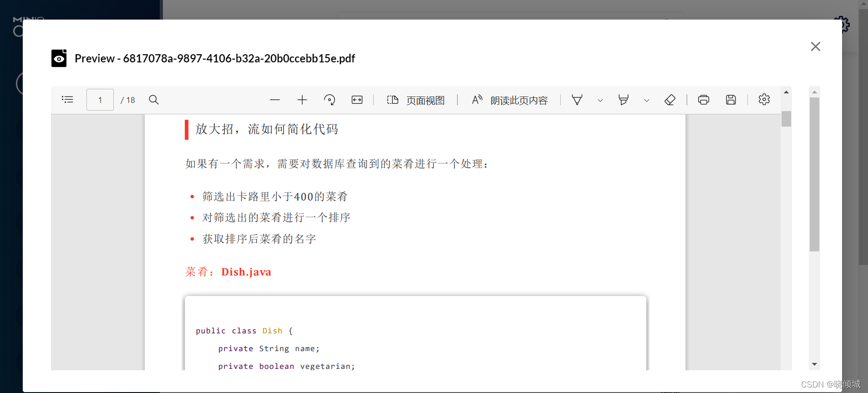Open the 页面视图 page view option
The height and width of the screenshot is (393, 868).
416,100
